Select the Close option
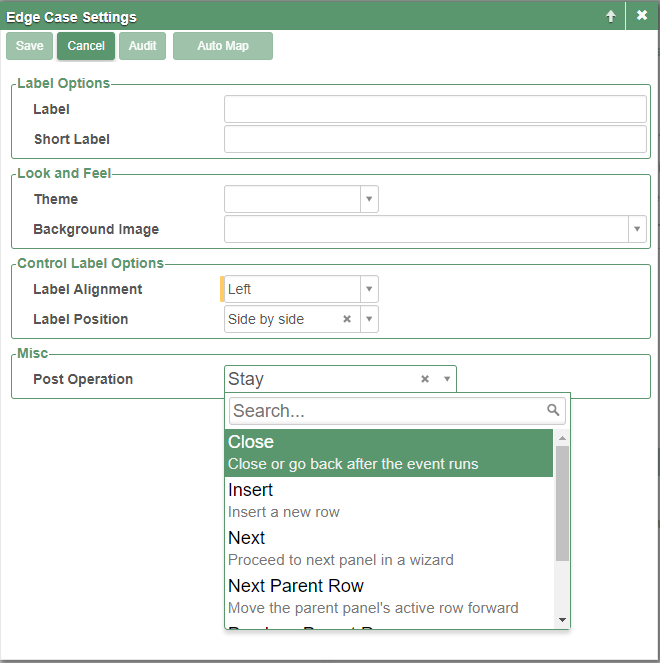Screen dimensions: 660x663 pos(389,453)
